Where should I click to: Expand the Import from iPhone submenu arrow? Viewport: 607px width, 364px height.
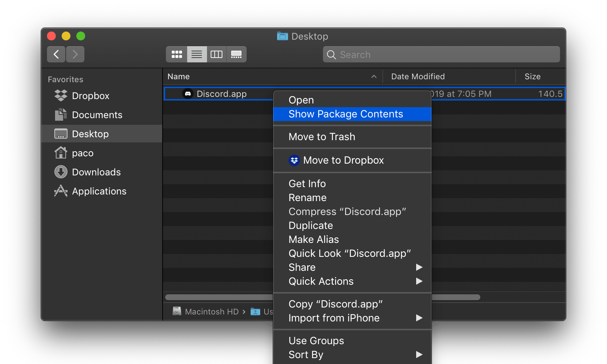(x=419, y=318)
